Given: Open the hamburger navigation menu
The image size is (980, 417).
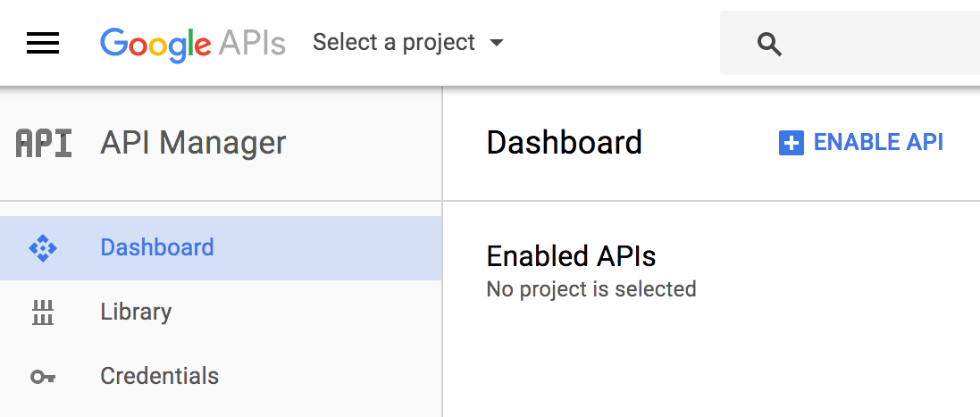Looking at the screenshot, I should click(x=43, y=43).
